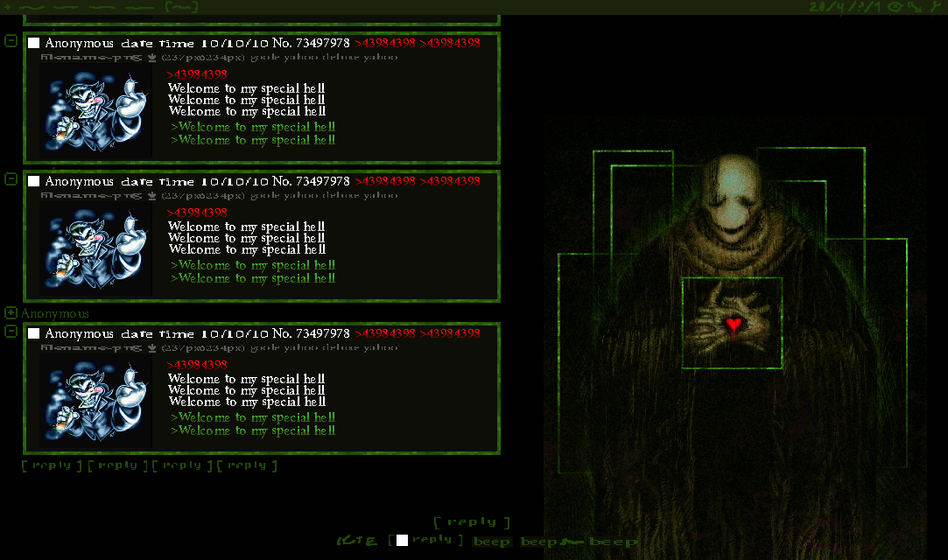
Task: Open the second post's Joker thumbnail
Action: [x=95, y=248]
